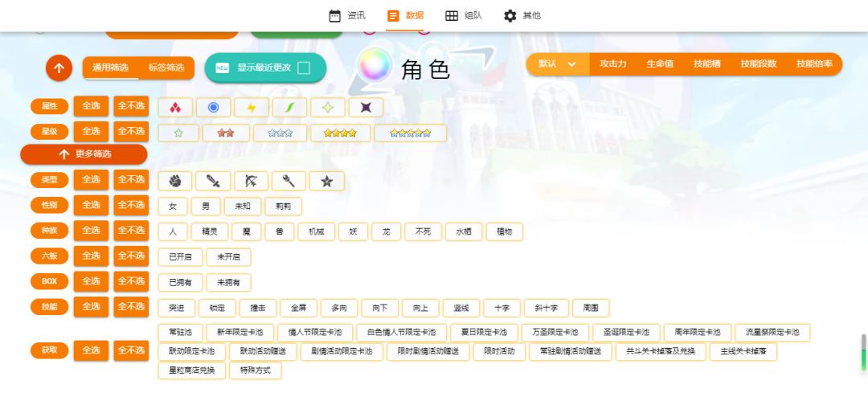Select the 通用筛选 filter tab
868x397 pixels.
click(111, 68)
